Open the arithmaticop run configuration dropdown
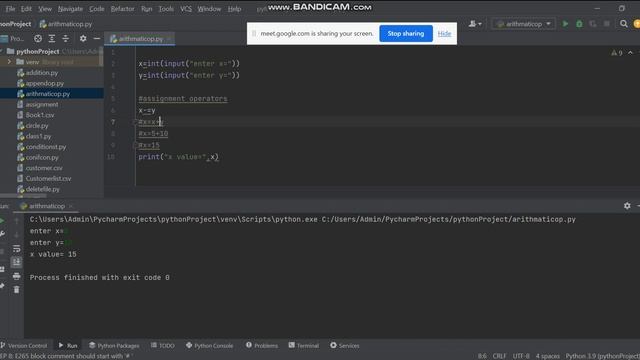This screenshot has height=360, width=640. 524,24
